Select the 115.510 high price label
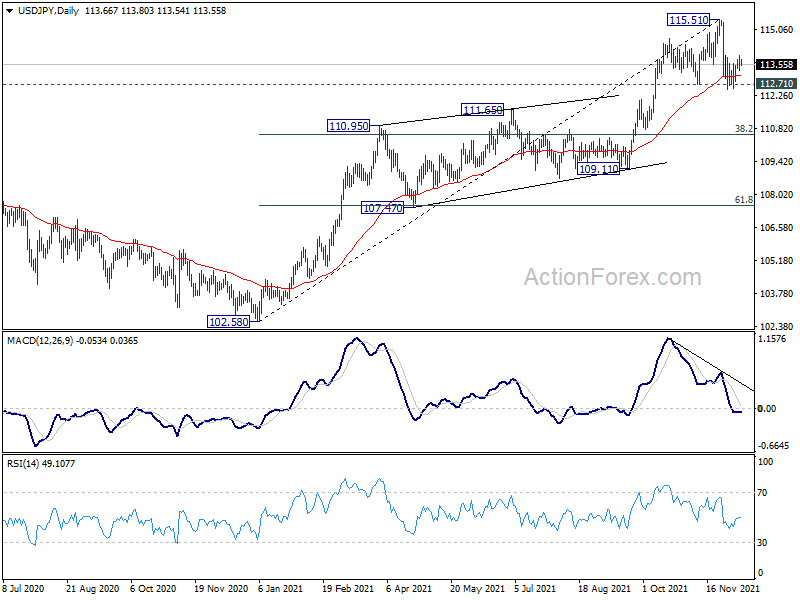The height and width of the screenshot is (600, 800). tap(688, 20)
